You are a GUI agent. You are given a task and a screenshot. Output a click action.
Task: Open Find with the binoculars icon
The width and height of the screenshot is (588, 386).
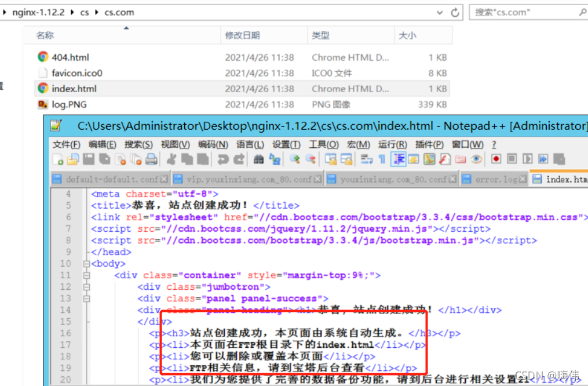tap(259, 159)
